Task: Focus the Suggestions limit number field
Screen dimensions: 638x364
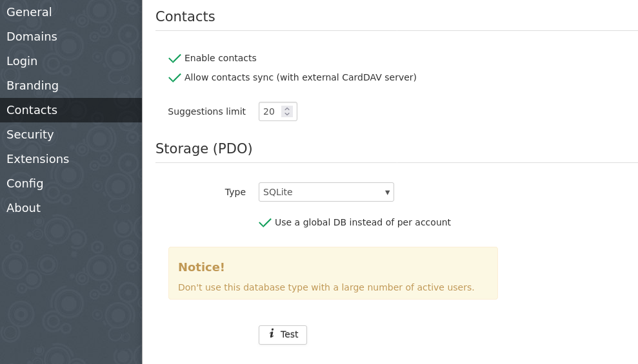Action: 278,111
